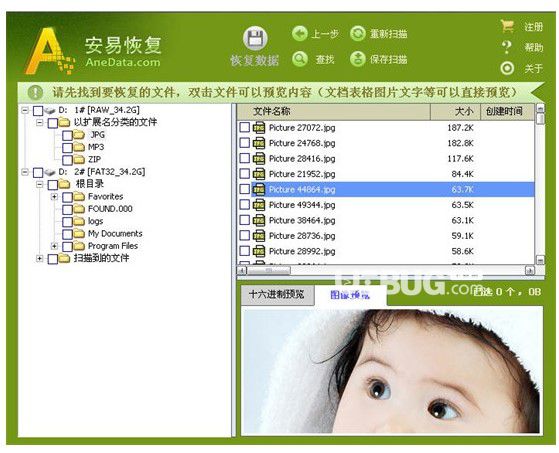Click the shopping cart Register icon

pyautogui.click(x=507, y=26)
